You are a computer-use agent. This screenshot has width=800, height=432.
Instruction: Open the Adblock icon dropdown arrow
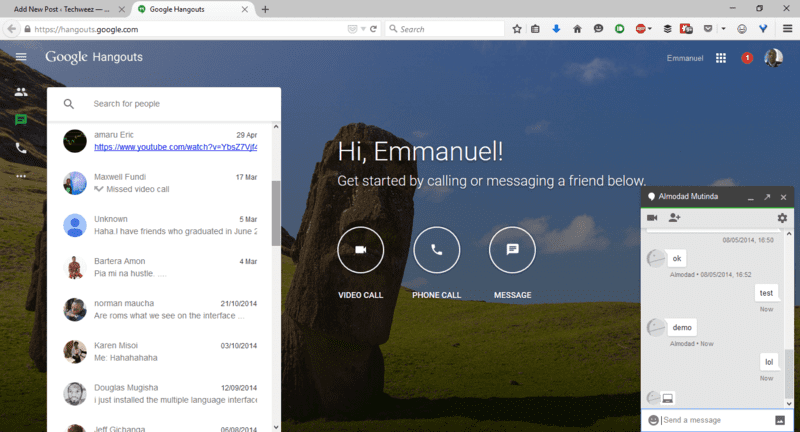[x=649, y=29]
